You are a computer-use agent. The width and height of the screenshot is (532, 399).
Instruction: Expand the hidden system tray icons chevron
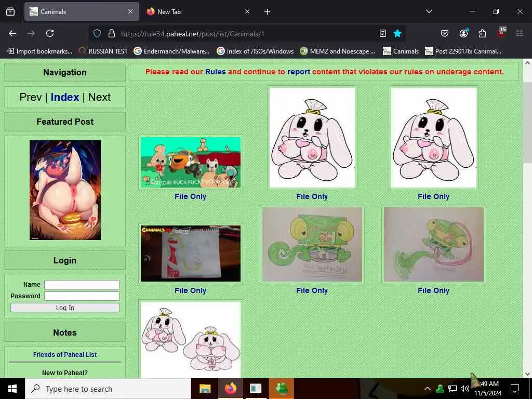[x=428, y=389]
